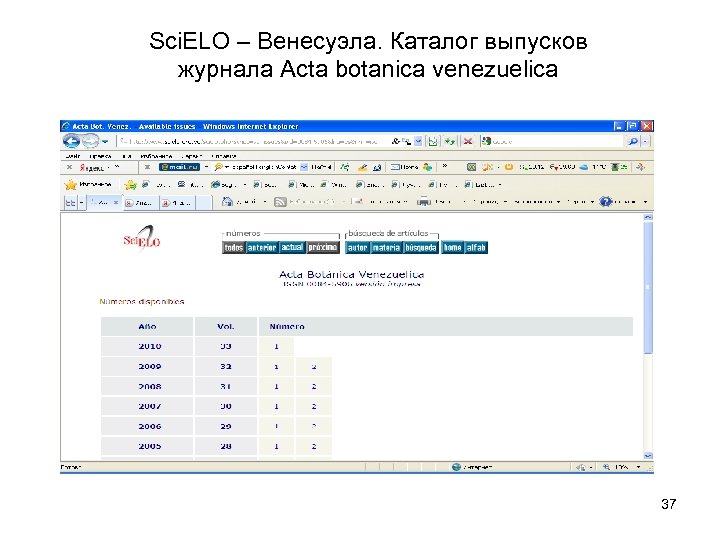Open issue number 2 of 2006 vol. 29
Screen dimensions: 720x540
[314, 426]
